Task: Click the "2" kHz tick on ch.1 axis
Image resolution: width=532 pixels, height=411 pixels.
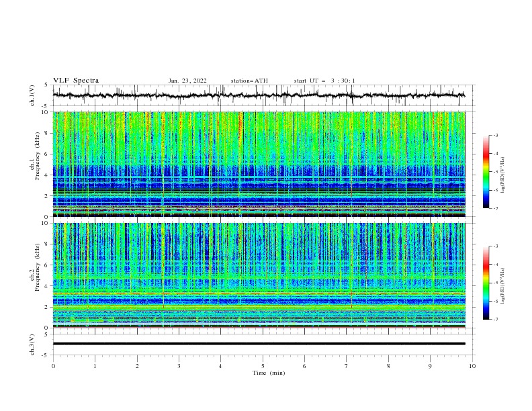Action: pyautogui.click(x=47, y=196)
